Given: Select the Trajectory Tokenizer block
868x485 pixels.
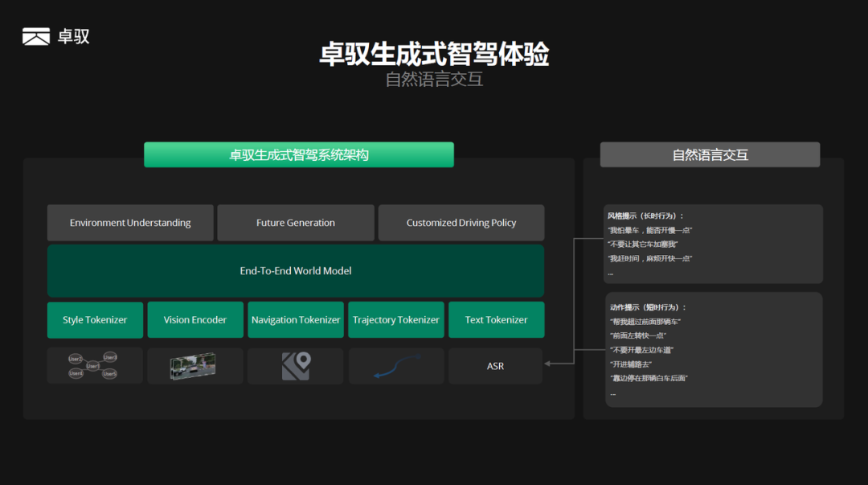Looking at the screenshot, I should (x=396, y=320).
